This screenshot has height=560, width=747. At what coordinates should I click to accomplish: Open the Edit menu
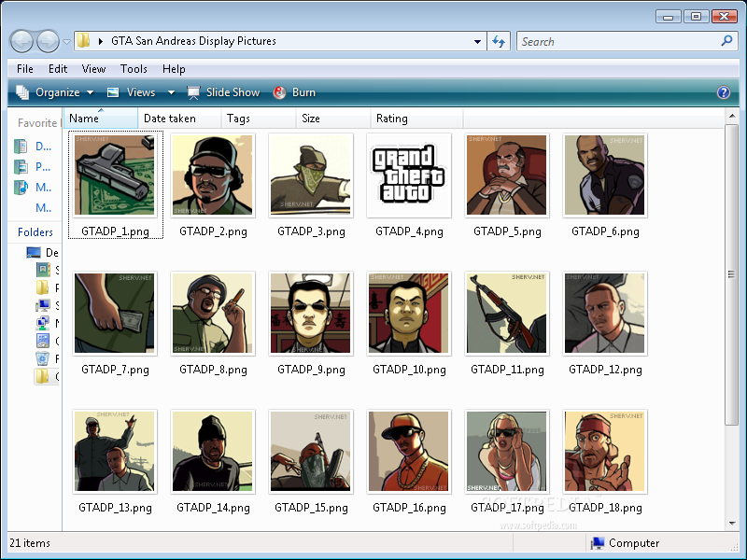click(58, 69)
